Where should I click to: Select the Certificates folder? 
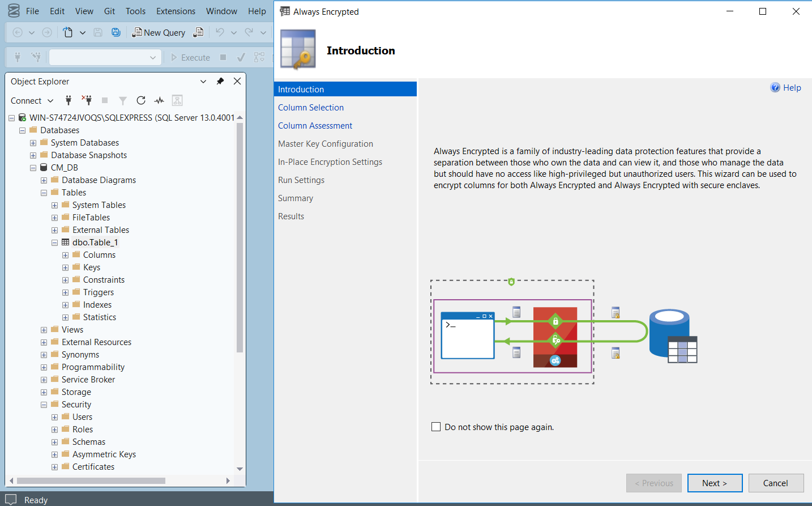[93, 467]
